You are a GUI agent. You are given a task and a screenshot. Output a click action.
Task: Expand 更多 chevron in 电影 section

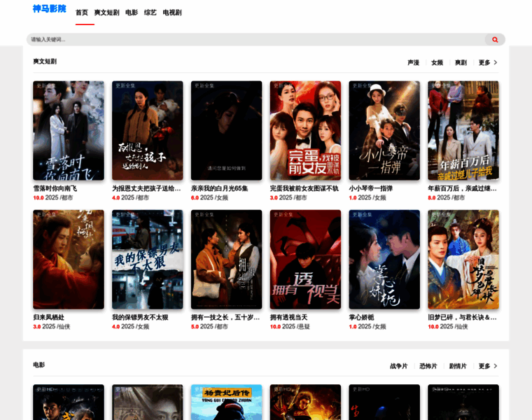[495, 366]
